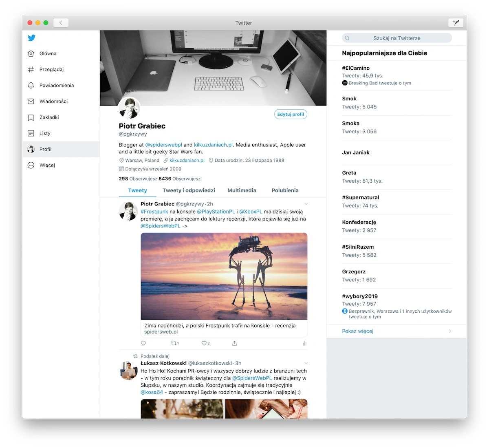Open right photo in Kotkowski's tweet
Image resolution: width=489 pixels, height=448 pixels.
[x=266, y=409]
